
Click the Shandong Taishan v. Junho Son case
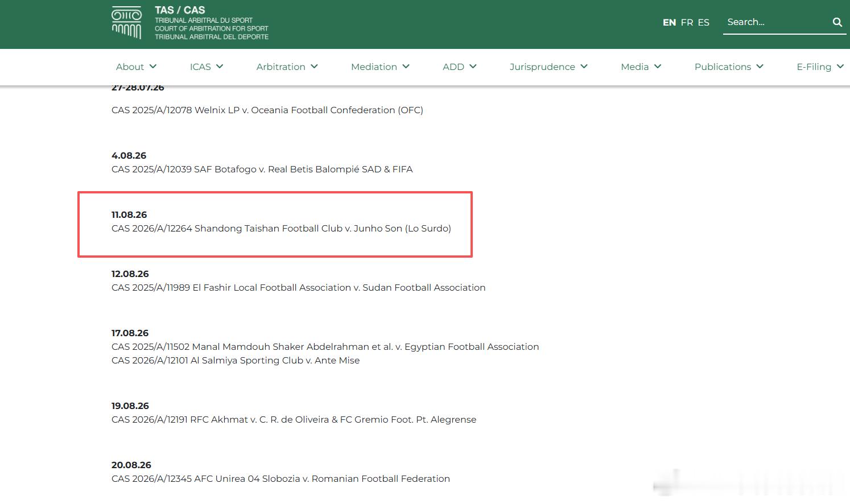(x=281, y=229)
